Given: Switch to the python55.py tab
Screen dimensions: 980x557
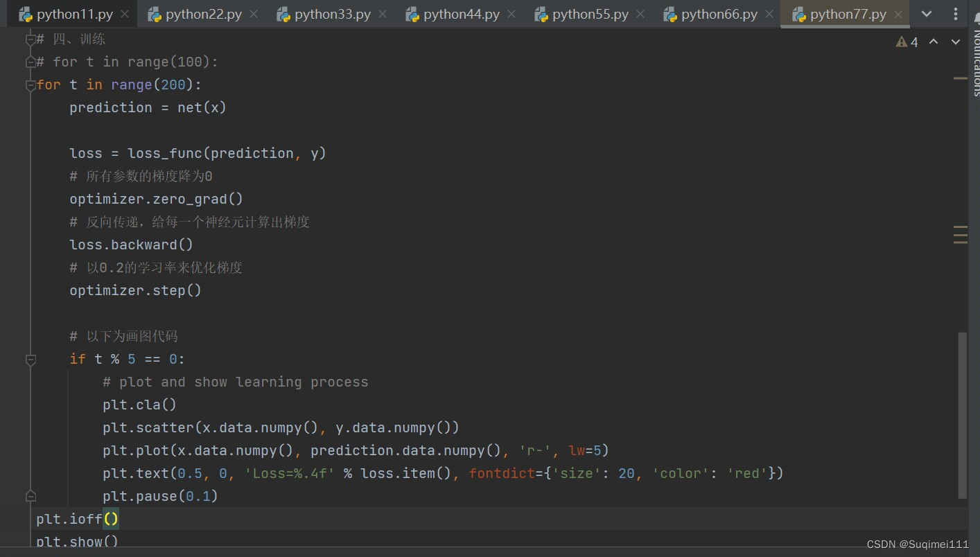Looking at the screenshot, I should (x=588, y=14).
